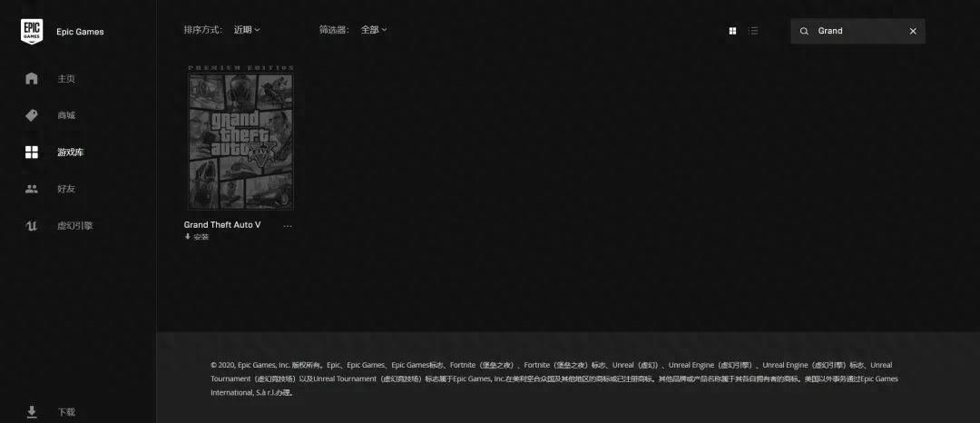Image resolution: width=980 pixels, height=423 pixels.
Task: Open the three-dot menu for Grand Theft Auto V
Action: point(288,225)
